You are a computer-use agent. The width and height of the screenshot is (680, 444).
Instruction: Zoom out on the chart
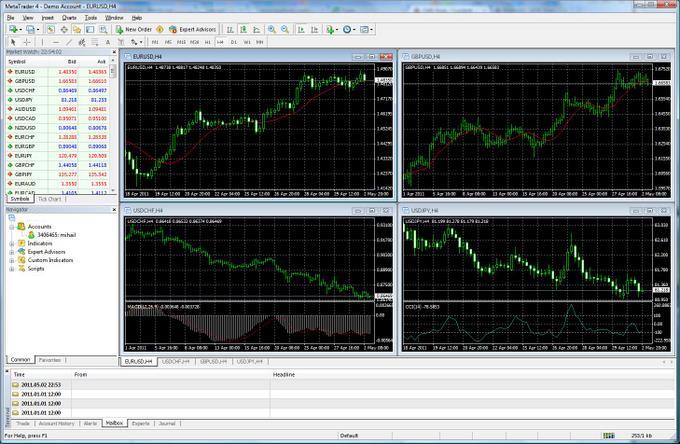click(x=285, y=29)
